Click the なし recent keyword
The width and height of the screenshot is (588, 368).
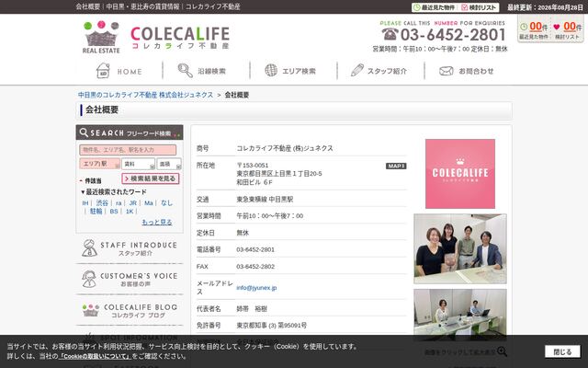(166, 202)
